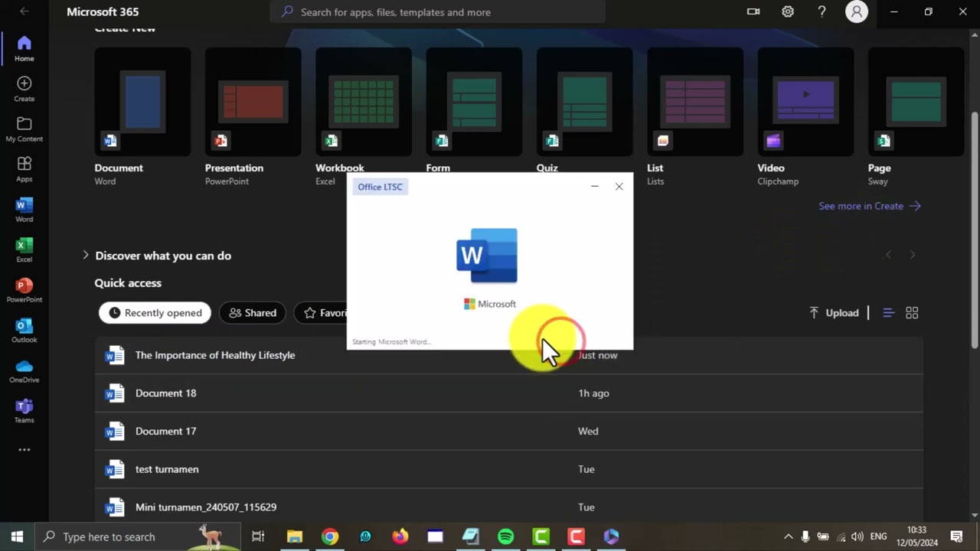Open Spotify from taskbar
This screenshot has width=980, height=551.
click(x=506, y=536)
